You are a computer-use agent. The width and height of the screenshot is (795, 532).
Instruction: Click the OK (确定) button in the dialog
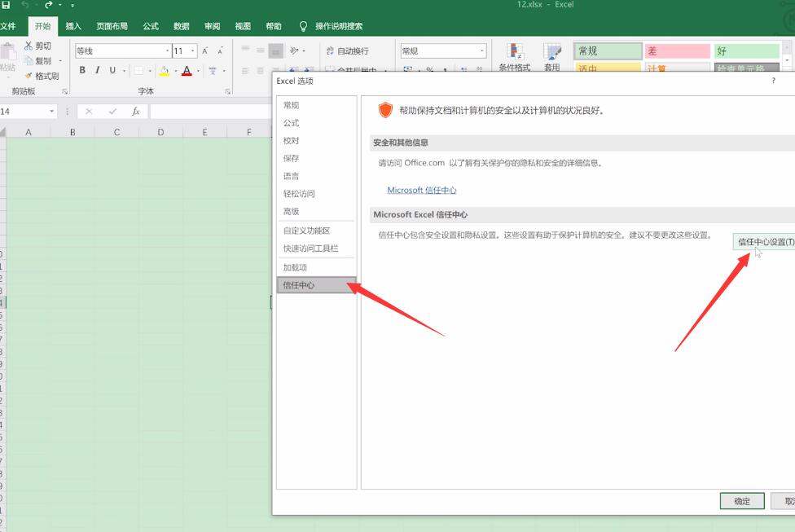[742, 501]
